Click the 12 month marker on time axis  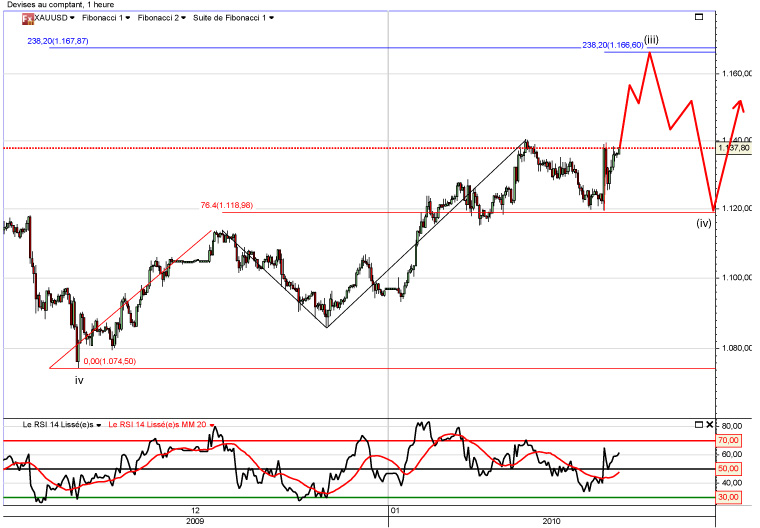pos(195,510)
